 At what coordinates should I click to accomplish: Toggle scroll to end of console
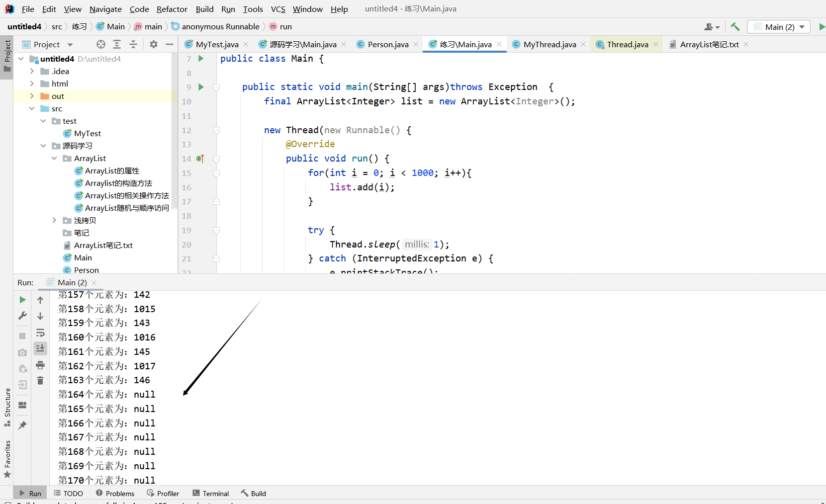point(40,348)
